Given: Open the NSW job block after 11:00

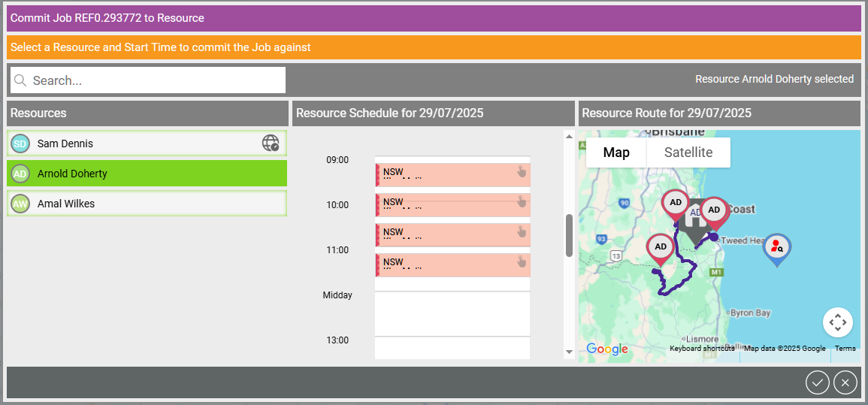Looking at the screenshot, I should (x=453, y=265).
